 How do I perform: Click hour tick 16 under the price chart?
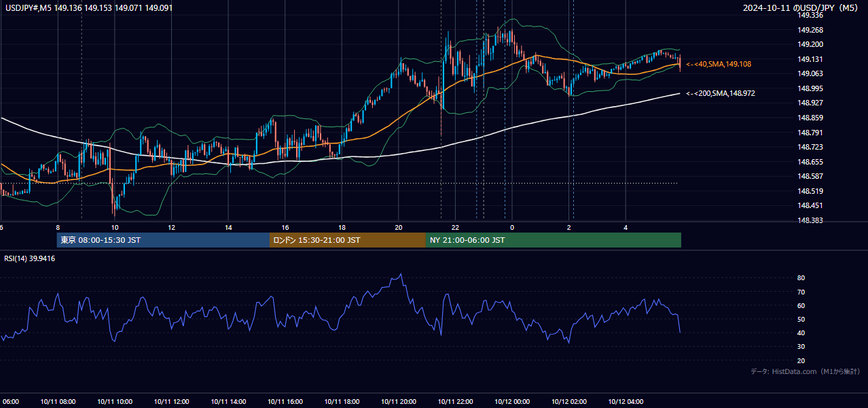(x=285, y=227)
